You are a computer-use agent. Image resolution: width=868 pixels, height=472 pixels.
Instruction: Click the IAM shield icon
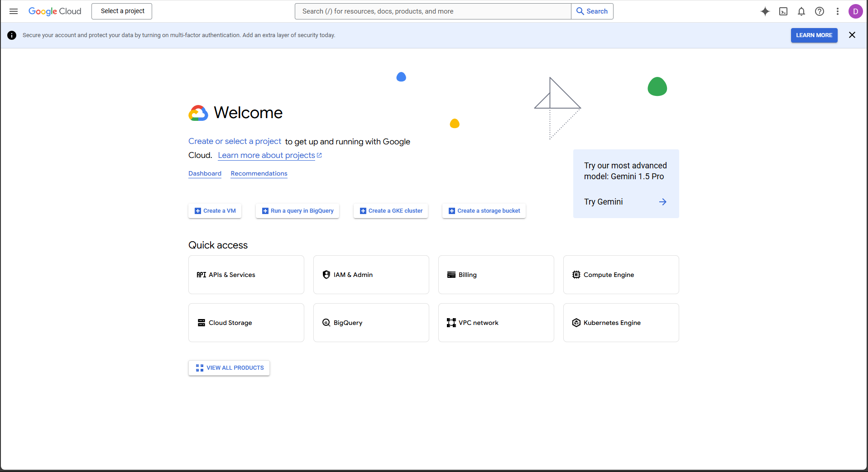click(326, 275)
